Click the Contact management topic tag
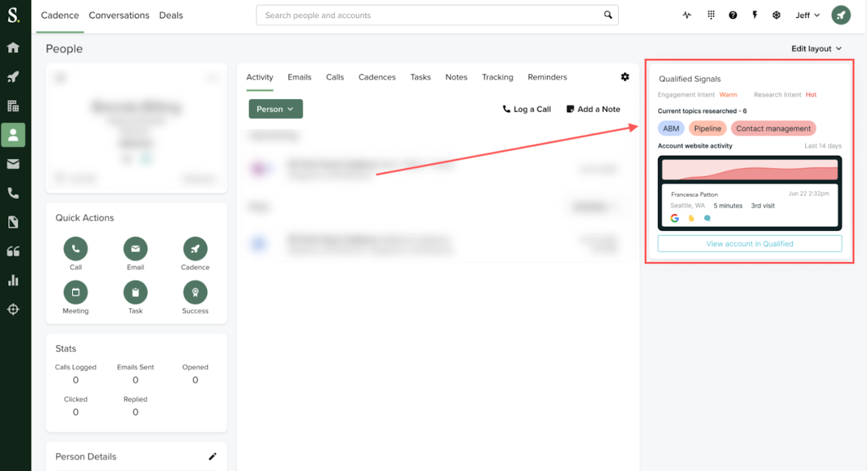 773,129
